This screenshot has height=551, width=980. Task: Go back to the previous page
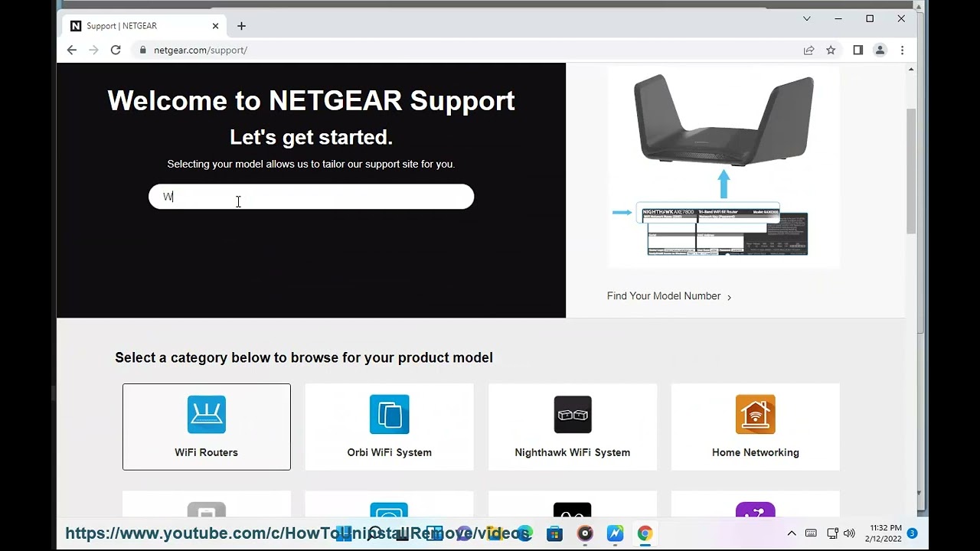tap(72, 50)
